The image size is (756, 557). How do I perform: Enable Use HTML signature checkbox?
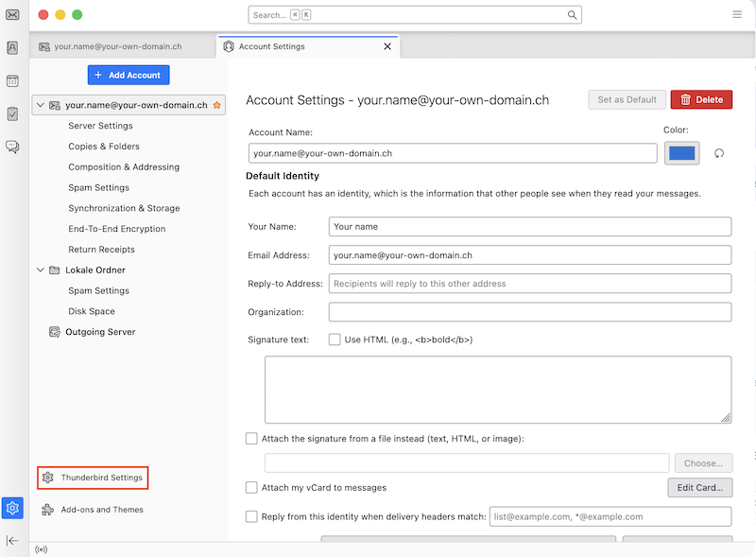(335, 339)
